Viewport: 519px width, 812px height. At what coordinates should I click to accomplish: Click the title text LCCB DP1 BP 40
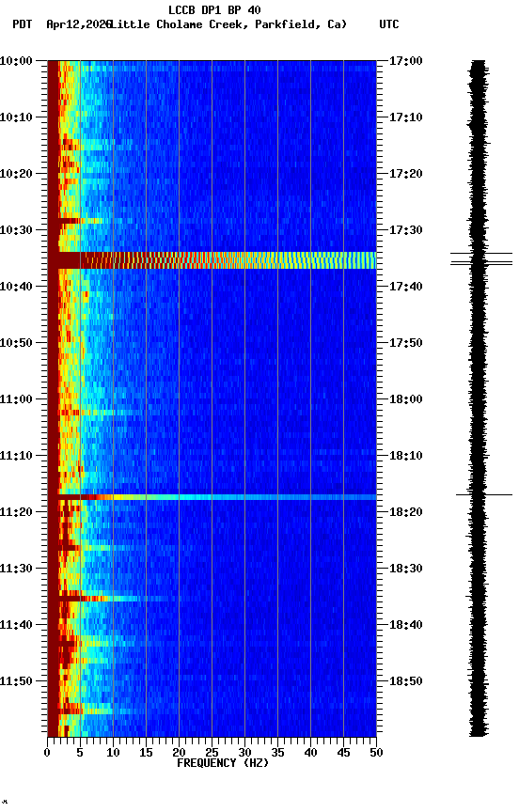pyautogui.click(x=214, y=9)
